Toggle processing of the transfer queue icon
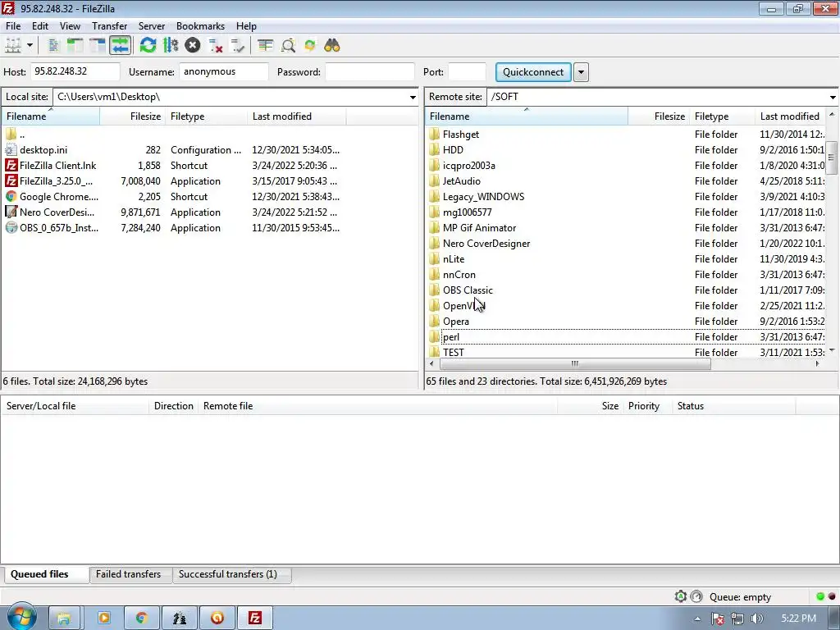This screenshot has height=630, width=840. [171, 46]
